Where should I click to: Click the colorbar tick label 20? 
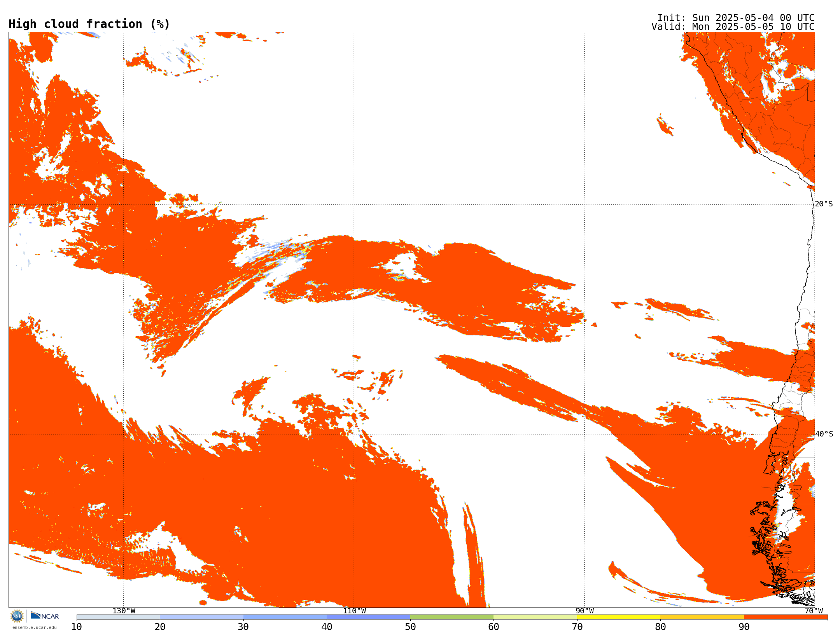pos(160,627)
